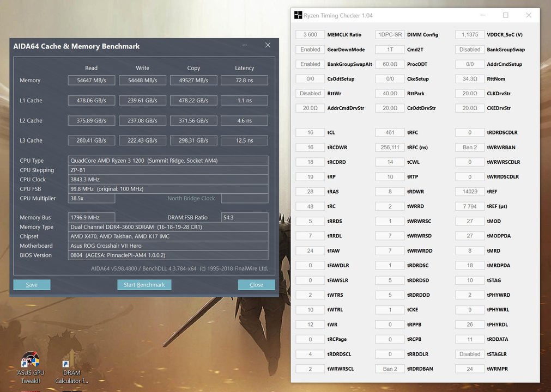The height and width of the screenshot is (392, 551).
Task: Select the Memory Read value 54647 MB/s
Action: [92, 81]
